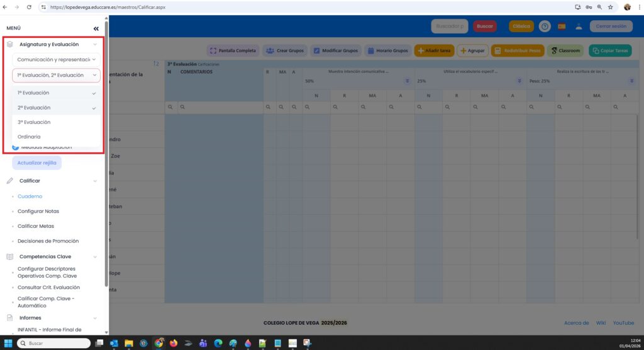644x350 pixels.
Task: Click the Cerrar sesión button
Action: tap(611, 26)
